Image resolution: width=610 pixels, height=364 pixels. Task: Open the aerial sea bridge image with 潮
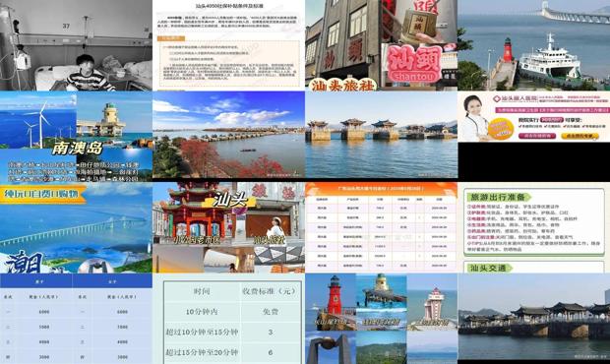coord(76,227)
